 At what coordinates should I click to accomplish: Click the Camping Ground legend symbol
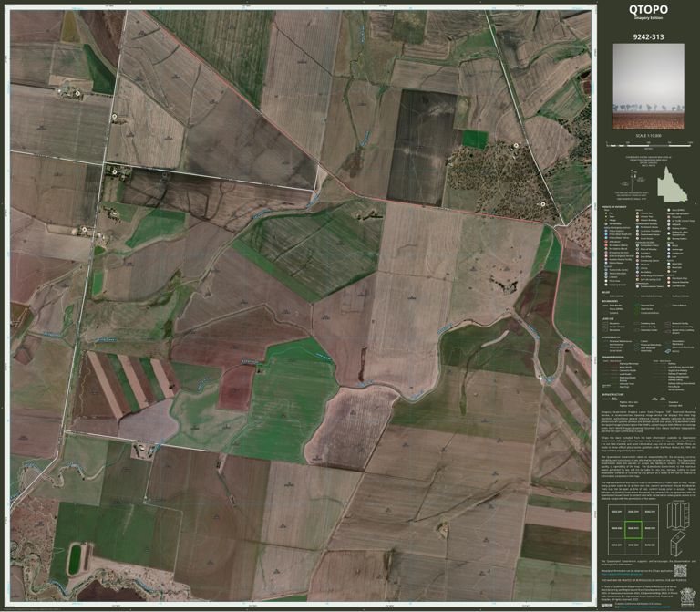coord(606,285)
